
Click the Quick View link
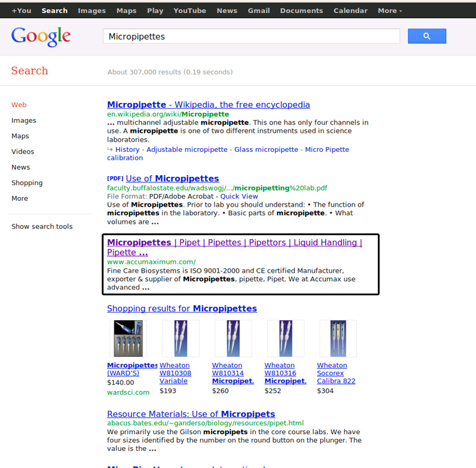pyautogui.click(x=239, y=196)
